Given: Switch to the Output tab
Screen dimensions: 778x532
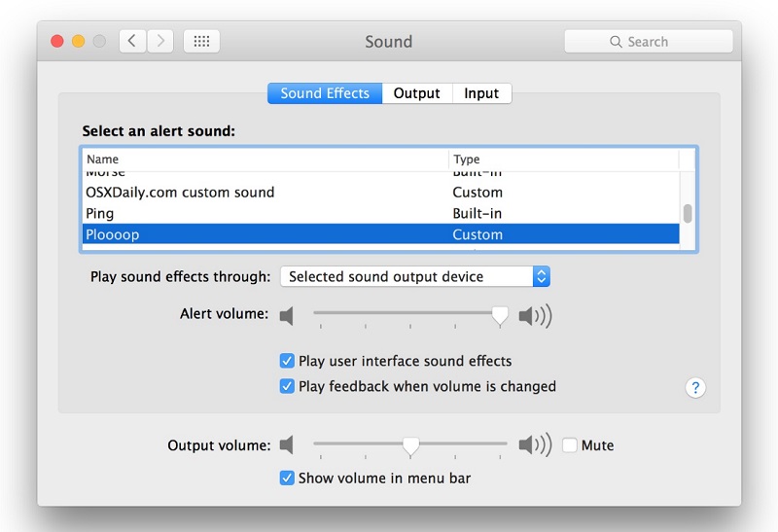Looking at the screenshot, I should (x=416, y=93).
